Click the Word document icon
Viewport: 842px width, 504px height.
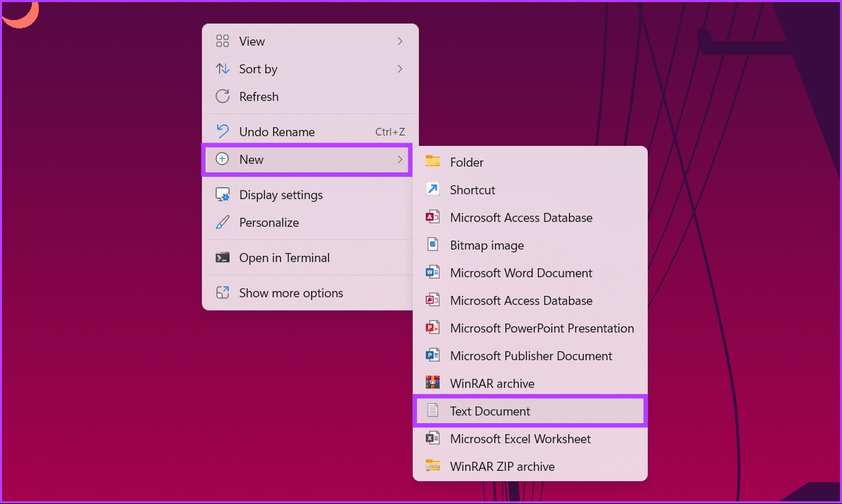[433, 272]
